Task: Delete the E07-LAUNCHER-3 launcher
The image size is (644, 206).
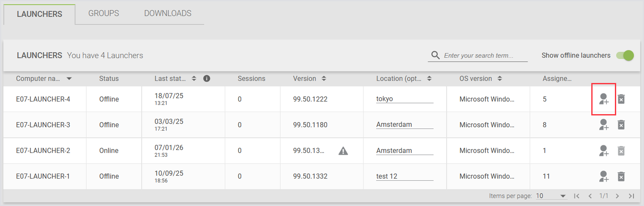Action: click(621, 125)
